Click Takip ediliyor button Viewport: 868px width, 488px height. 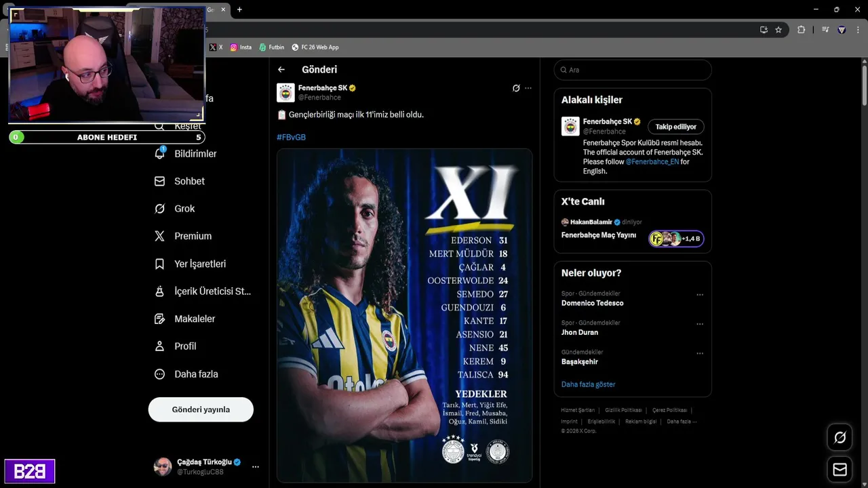[676, 127]
